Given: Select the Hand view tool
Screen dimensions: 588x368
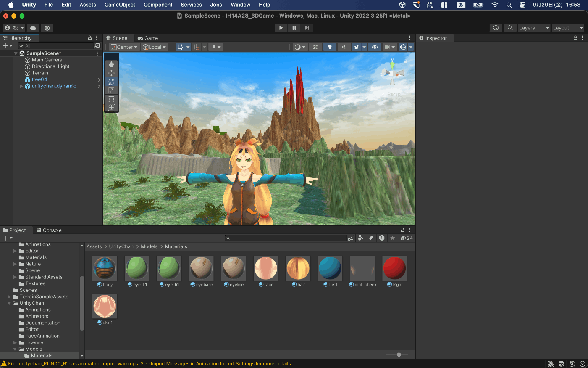Looking at the screenshot, I should pos(111,64).
